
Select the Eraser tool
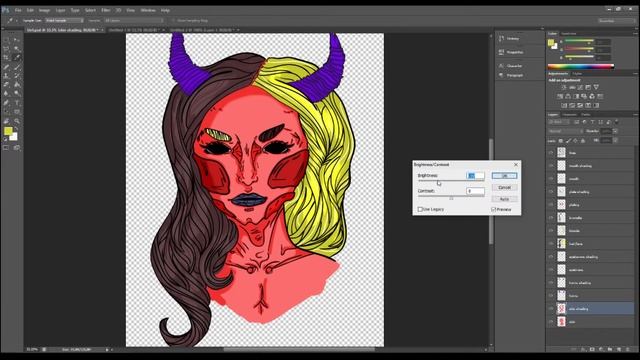tap(6, 84)
